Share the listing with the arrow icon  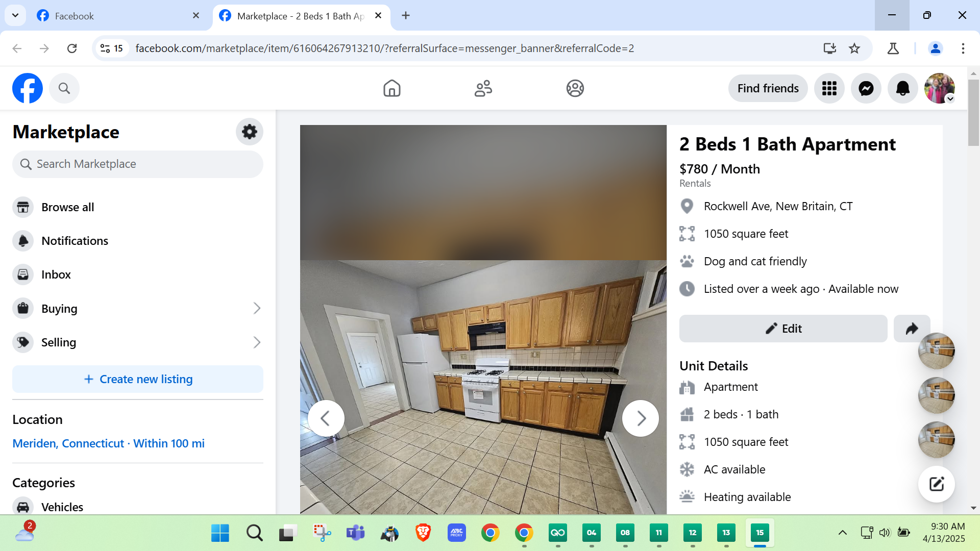[912, 329]
